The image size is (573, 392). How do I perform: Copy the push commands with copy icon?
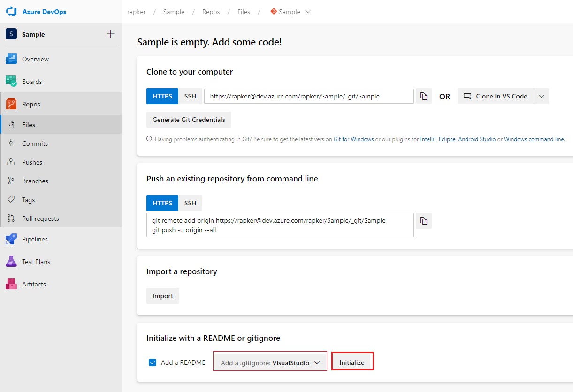[x=424, y=221]
